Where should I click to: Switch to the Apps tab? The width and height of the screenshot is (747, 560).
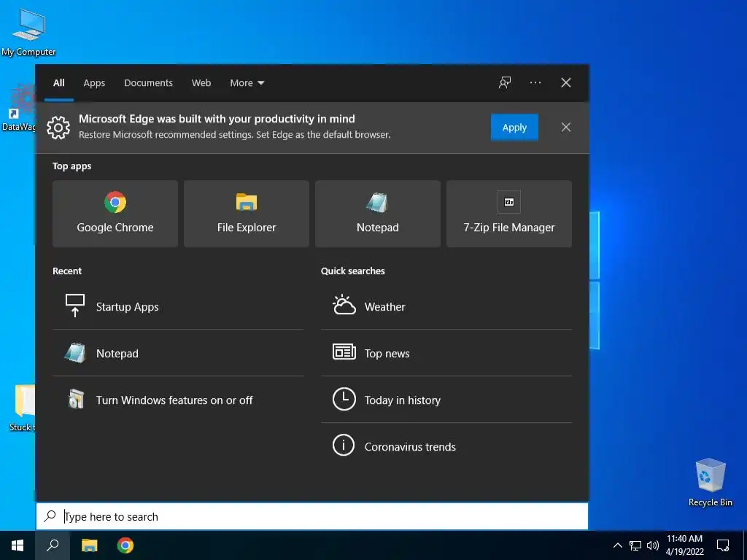(x=94, y=83)
